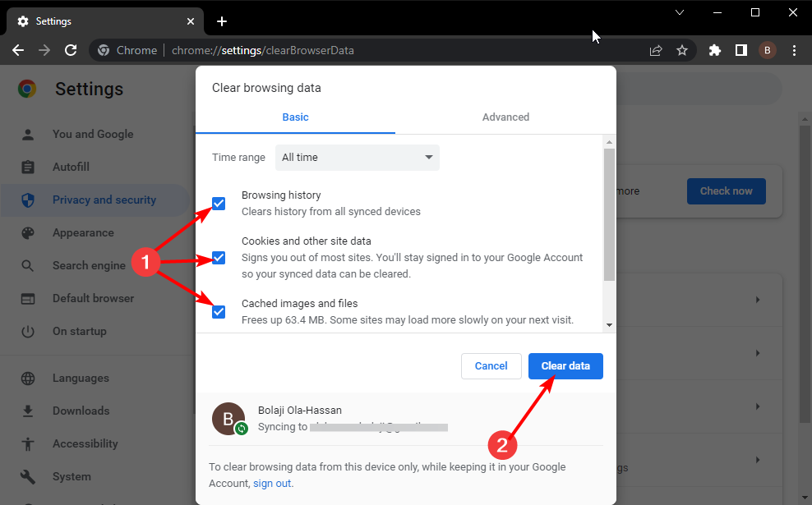Click the profile avatar B in toolbar
The height and width of the screenshot is (505, 812).
tap(768, 50)
